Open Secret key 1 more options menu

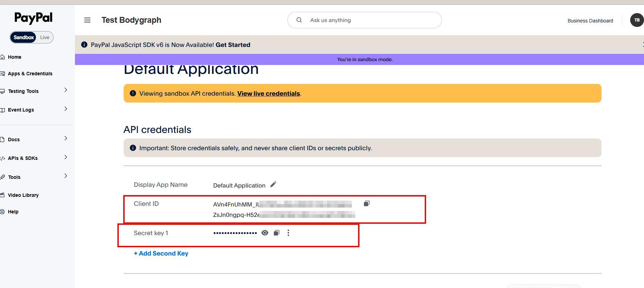click(288, 233)
